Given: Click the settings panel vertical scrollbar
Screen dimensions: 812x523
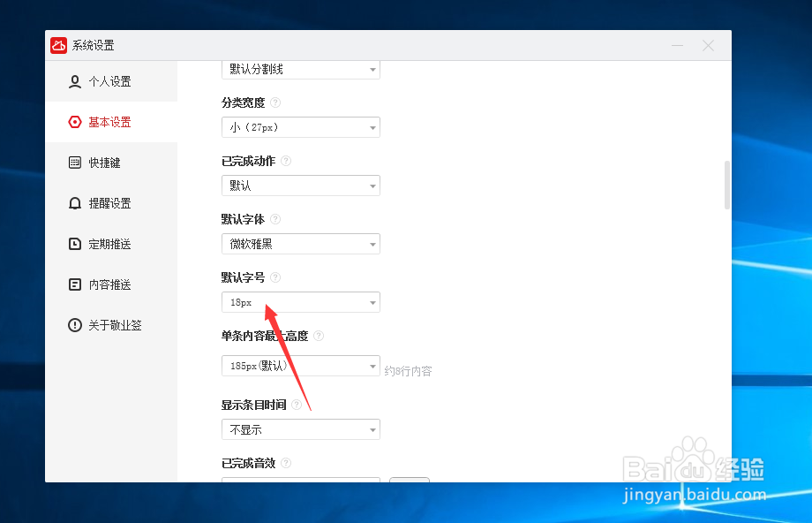Looking at the screenshot, I should pyautogui.click(x=727, y=185).
